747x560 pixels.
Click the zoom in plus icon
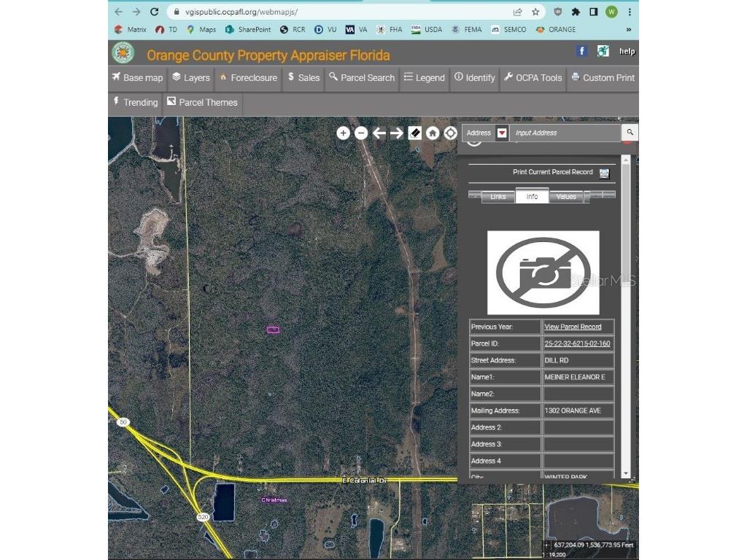343,133
